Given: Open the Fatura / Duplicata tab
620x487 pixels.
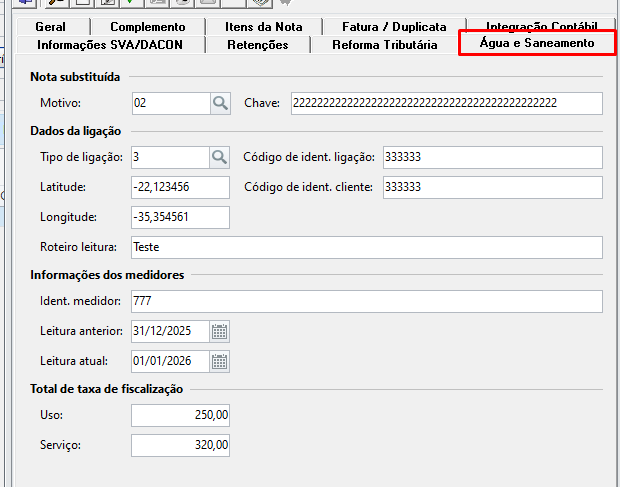Looking at the screenshot, I should click(x=394, y=27).
